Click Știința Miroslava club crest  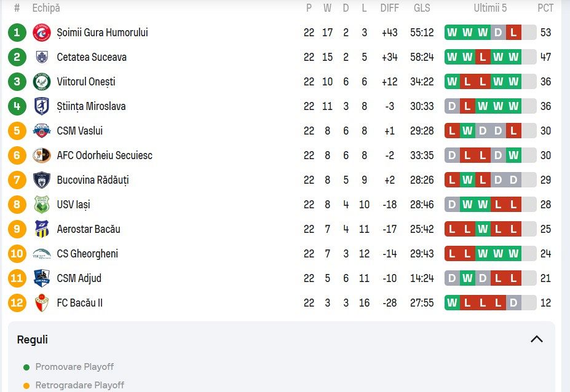tap(42, 106)
